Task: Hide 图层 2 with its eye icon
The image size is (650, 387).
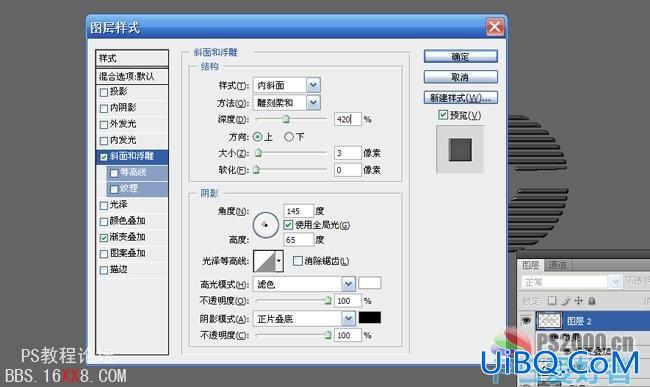Action: point(526,320)
